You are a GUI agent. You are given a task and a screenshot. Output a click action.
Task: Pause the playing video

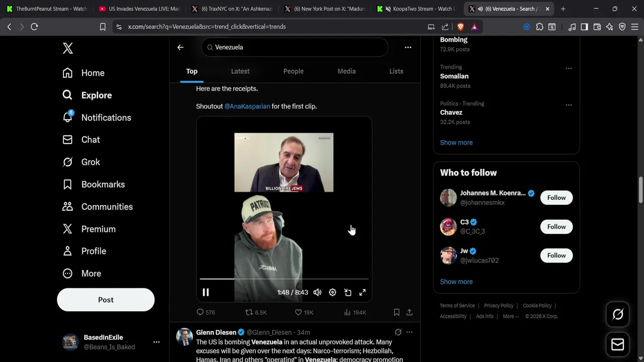coord(206,292)
